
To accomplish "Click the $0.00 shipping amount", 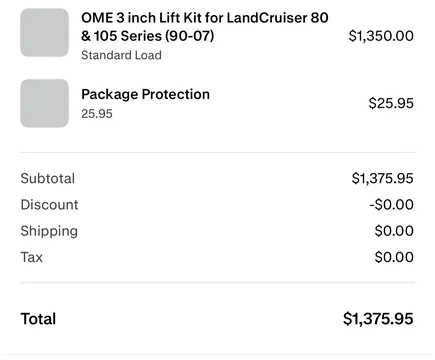I will tap(394, 231).
